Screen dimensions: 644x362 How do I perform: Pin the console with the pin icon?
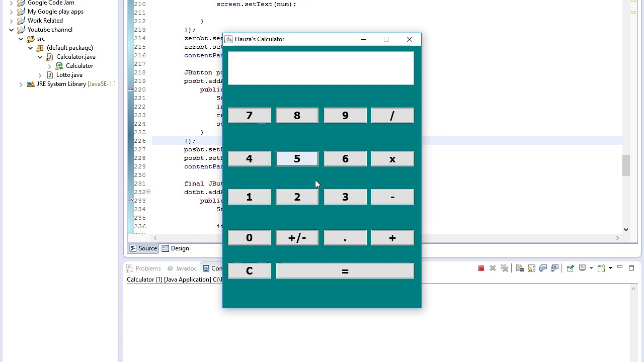tap(570, 268)
